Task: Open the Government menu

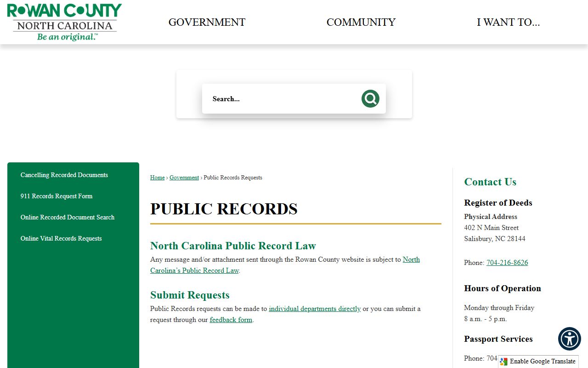Action: click(207, 22)
